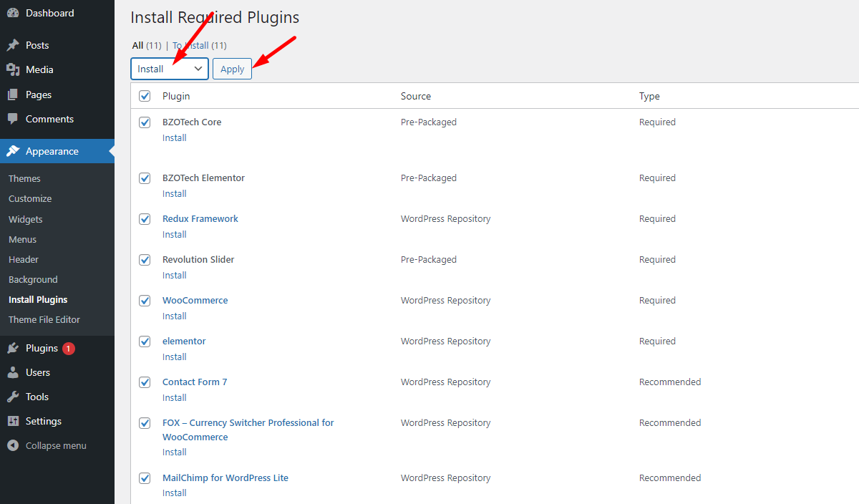Image resolution: width=859 pixels, height=504 pixels.
Task: Click Install under Contact Form 7
Action: pos(174,397)
